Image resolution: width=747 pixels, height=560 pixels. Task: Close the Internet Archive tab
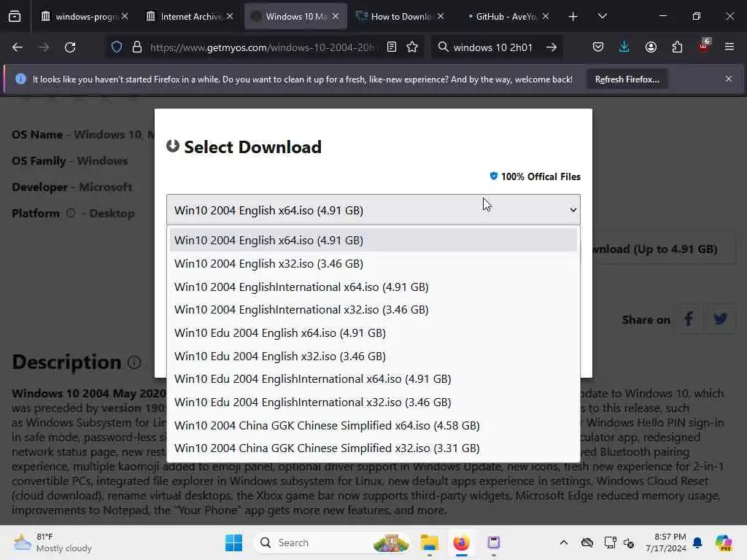pyautogui.click(x=230, y=17)
